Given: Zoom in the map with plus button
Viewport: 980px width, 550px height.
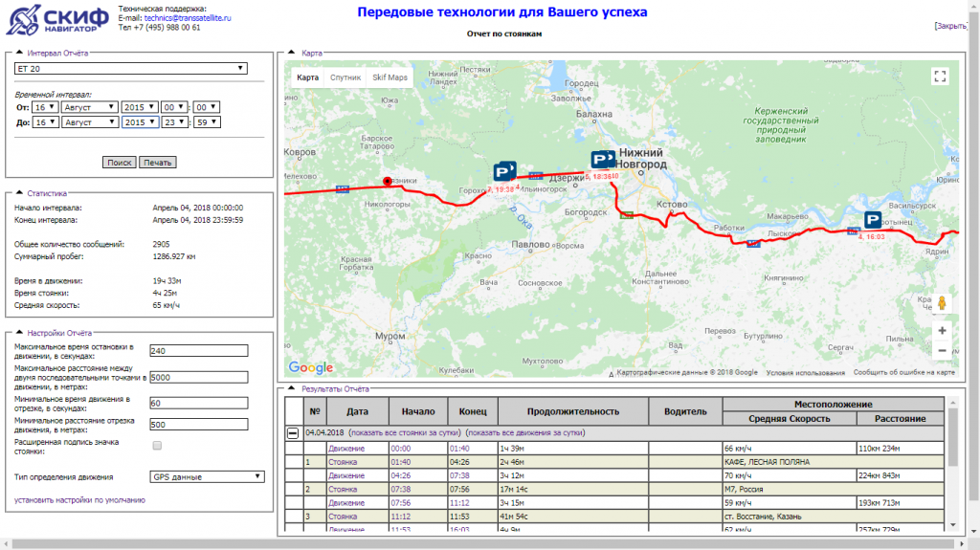Looking at the screenshot, I should coord(942,331).
